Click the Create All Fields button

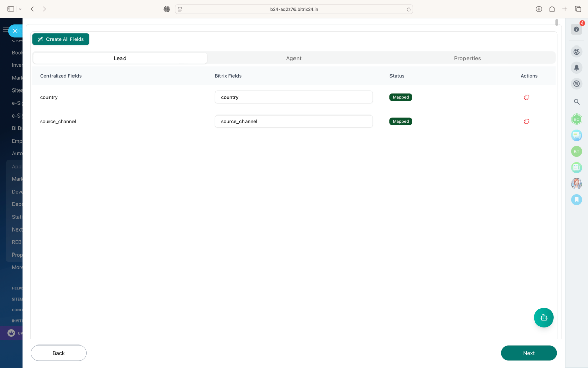[x=61, y=39]
